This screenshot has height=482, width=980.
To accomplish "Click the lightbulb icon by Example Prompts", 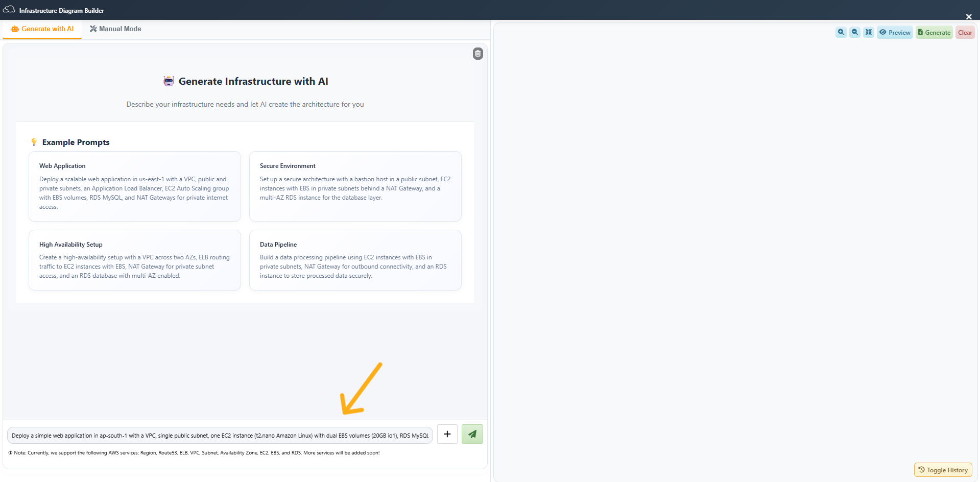I will 34,142.
